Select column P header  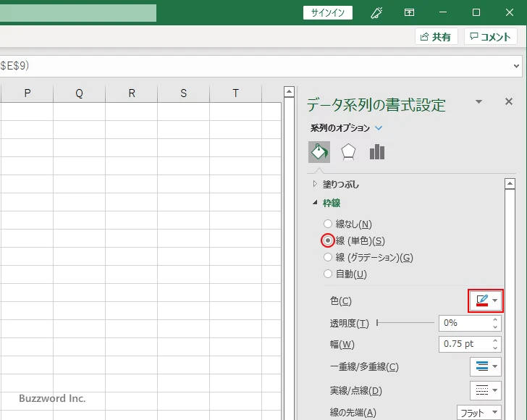28,93
